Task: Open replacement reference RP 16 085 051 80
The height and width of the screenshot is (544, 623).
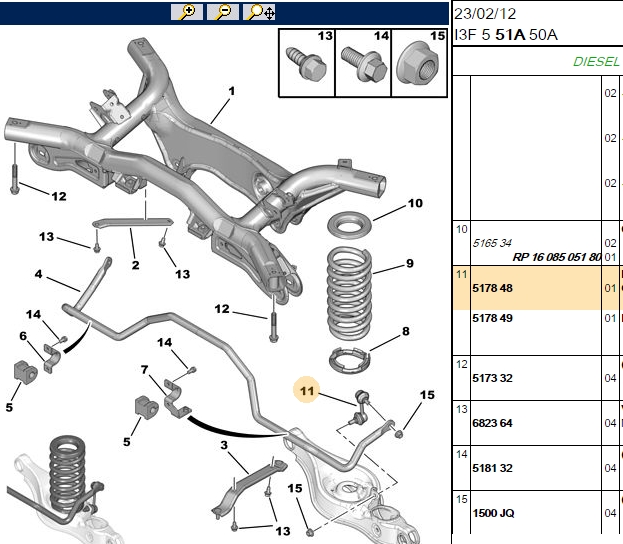Action: 557,257
